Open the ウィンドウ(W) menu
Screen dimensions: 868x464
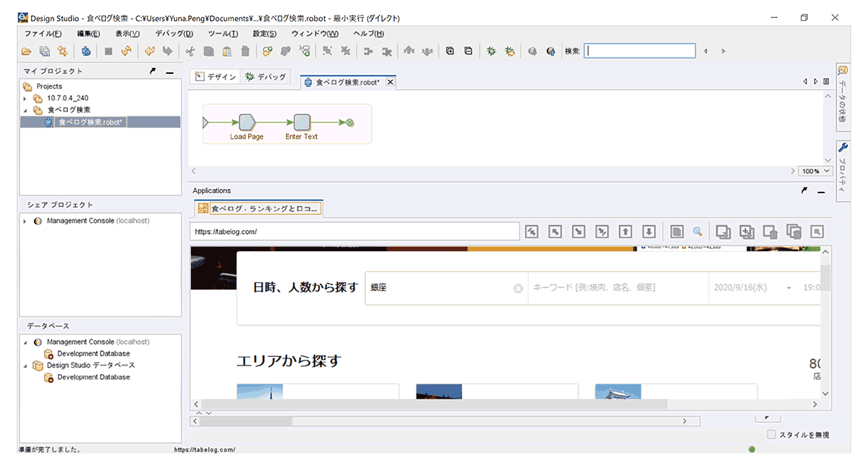(314, 34)
